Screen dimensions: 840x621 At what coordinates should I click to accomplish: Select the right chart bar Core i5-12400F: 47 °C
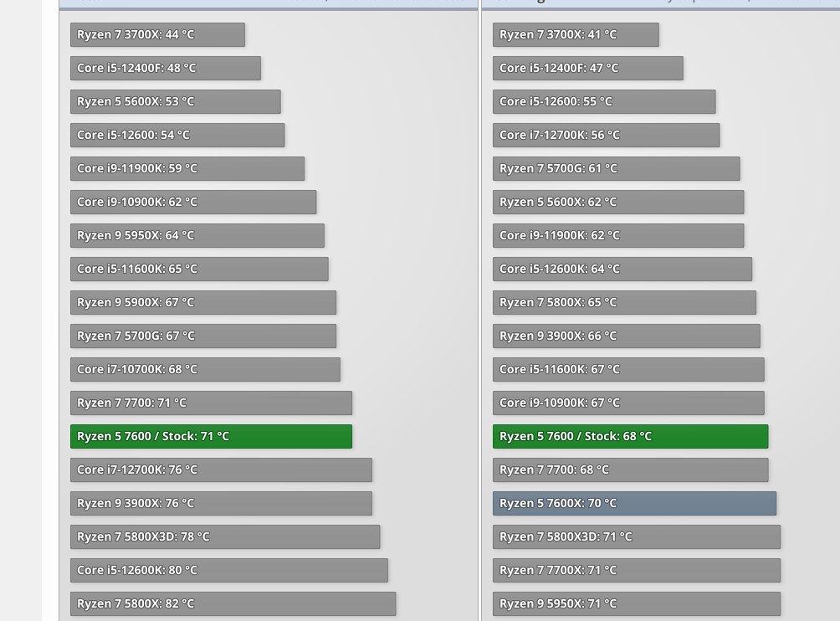point(587,68)
